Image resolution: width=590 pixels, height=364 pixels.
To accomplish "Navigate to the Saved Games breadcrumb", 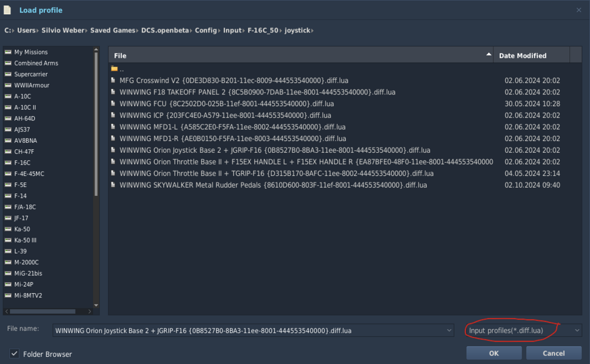I will [x=113, y=31].
